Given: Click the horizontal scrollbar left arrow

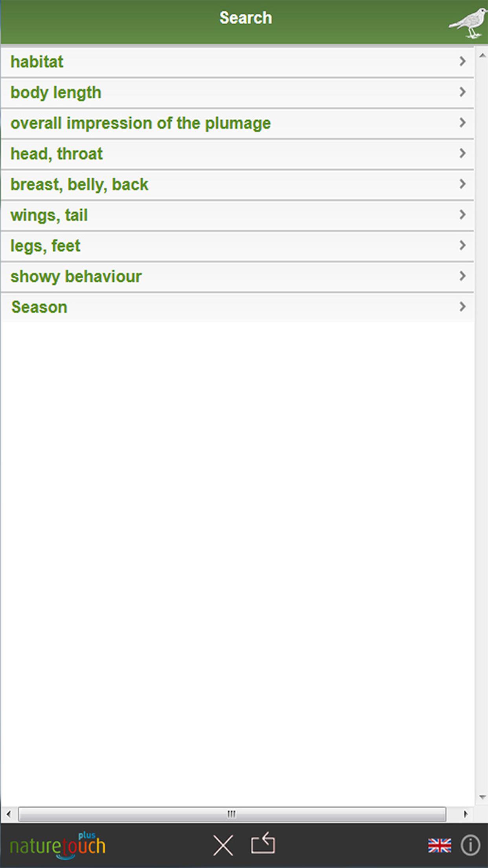Looking at the screenshot, I should coord(9,814).
